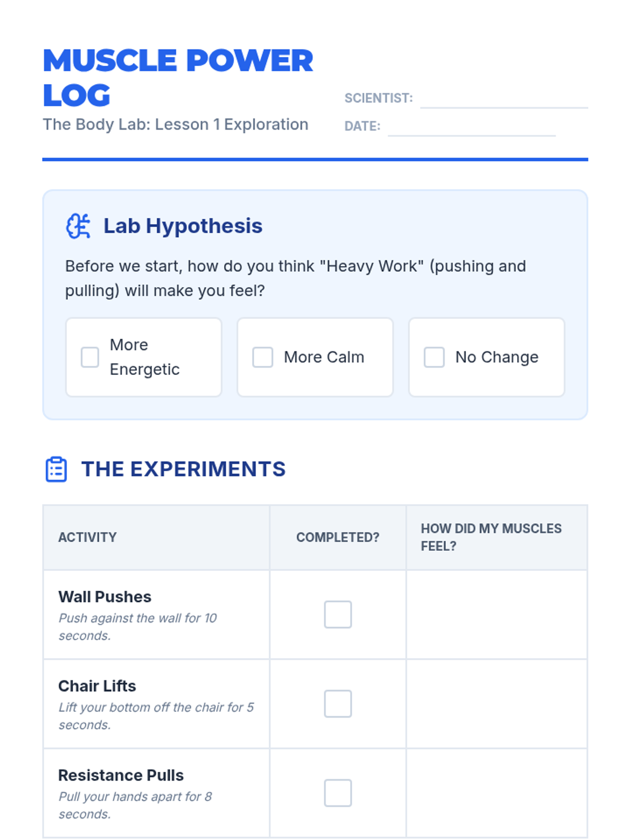Click the Completed? column header
This screenshot has height=840, width=630.
pos(338,537)
